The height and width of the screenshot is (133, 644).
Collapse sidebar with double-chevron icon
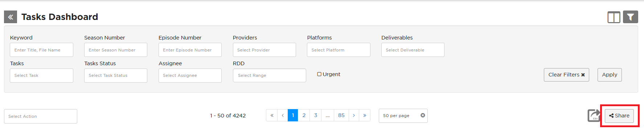(x=11, y=17)
